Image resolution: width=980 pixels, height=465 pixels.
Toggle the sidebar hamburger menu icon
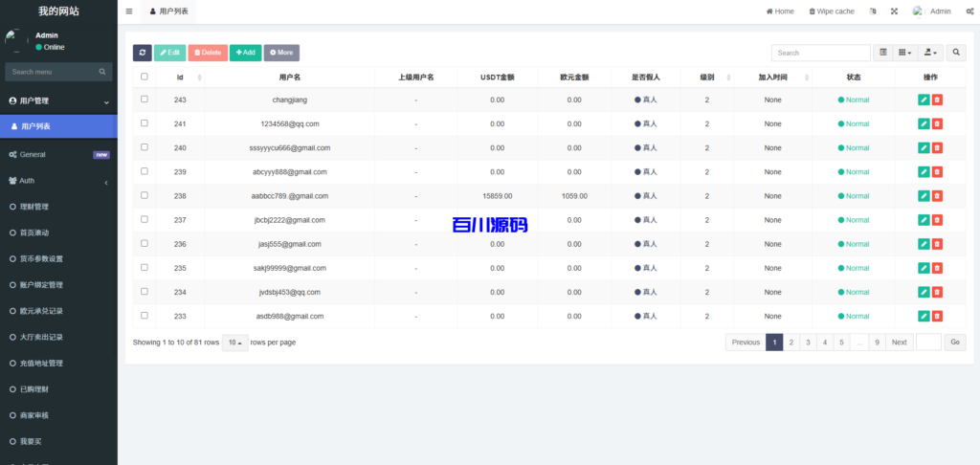[129, 11]
